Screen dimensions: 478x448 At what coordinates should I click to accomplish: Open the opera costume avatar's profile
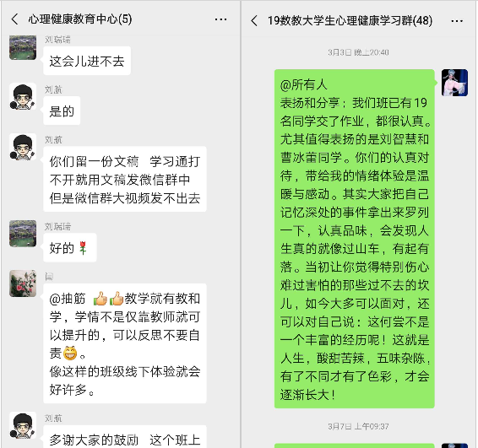[454, 83]
